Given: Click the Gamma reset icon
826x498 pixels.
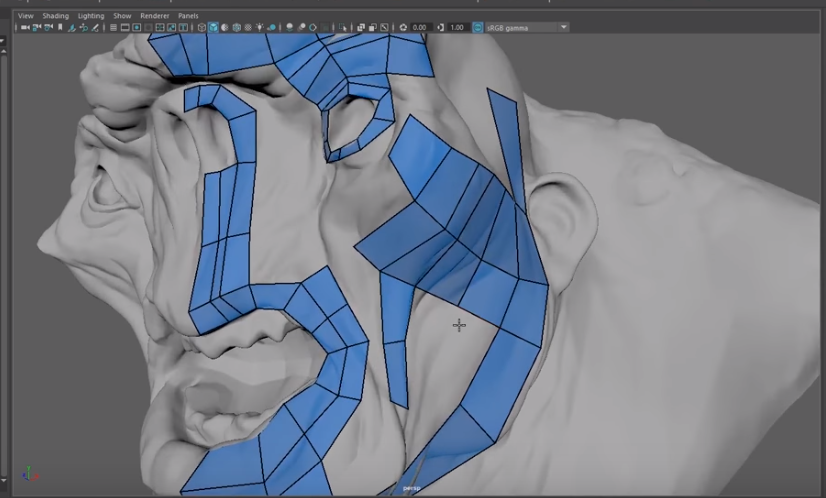Looking at the screenshot, I should [x=440, y=27].
